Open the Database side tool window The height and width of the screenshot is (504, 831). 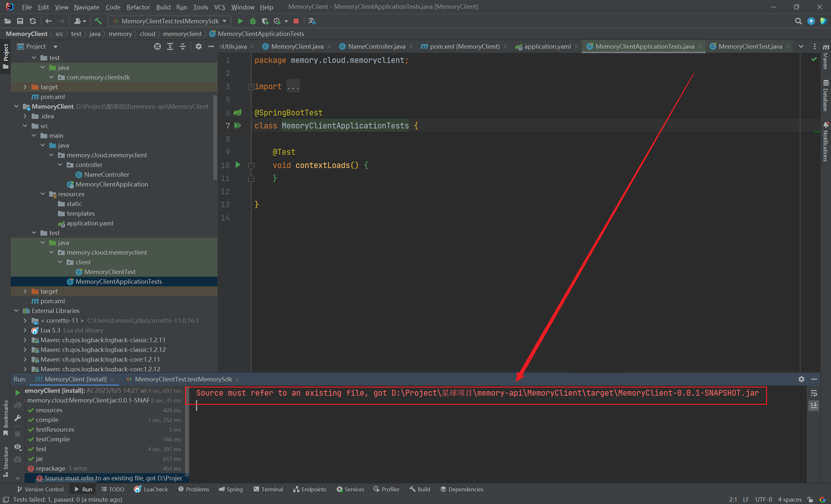coord(825,95)
